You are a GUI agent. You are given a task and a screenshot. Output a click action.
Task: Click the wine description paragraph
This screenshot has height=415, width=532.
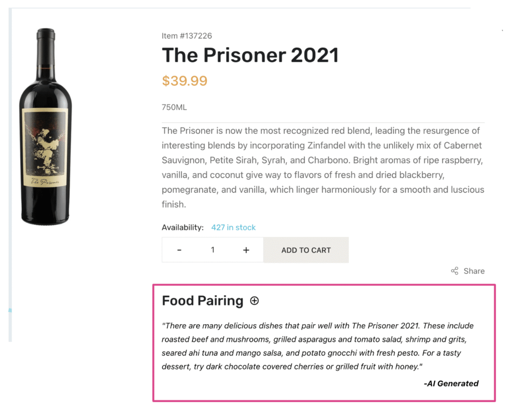coord(323,167)
